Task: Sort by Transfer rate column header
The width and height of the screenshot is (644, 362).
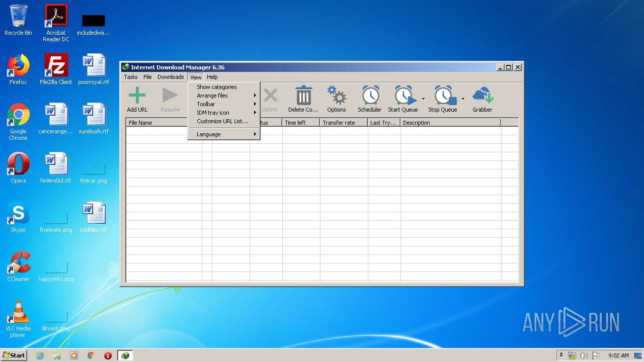Action: (x=344, y=123)
